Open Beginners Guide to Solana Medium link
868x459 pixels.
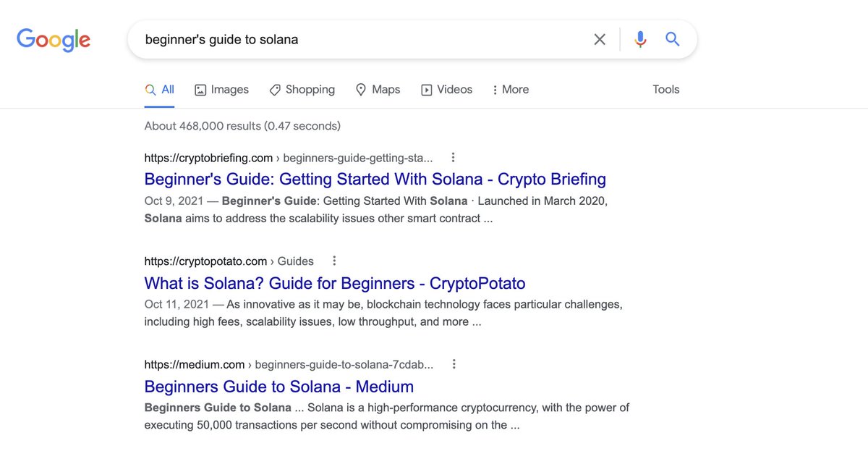[x=278, y=387]
